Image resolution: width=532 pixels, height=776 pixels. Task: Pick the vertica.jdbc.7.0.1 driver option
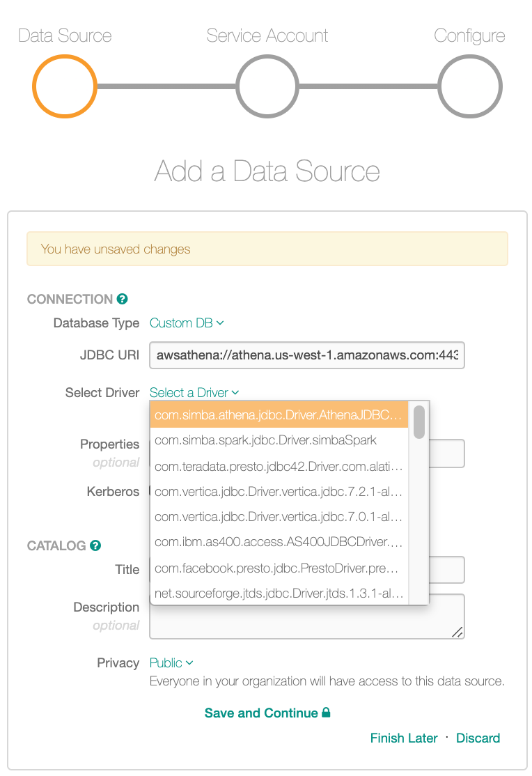pyautogui.click(x=279, y=517)
